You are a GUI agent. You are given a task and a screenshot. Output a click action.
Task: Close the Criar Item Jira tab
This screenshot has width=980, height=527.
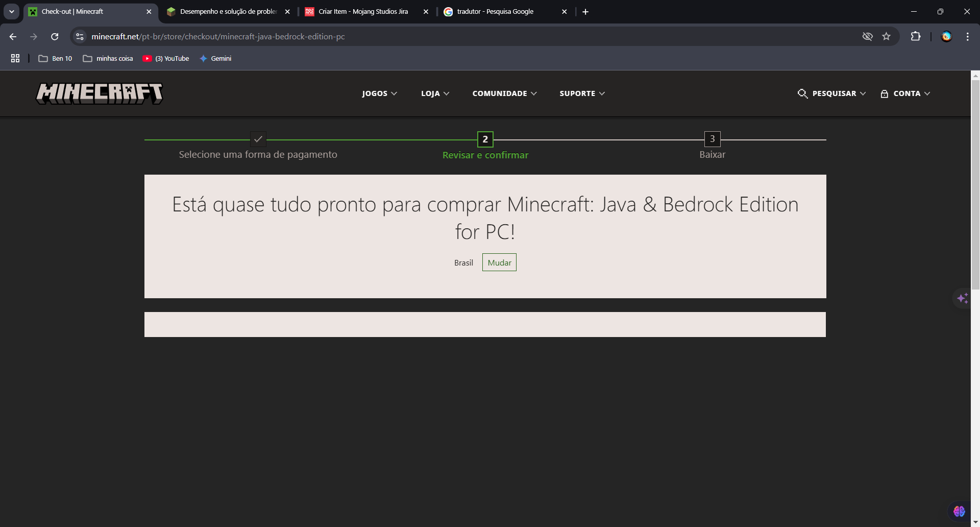point(426,12)
